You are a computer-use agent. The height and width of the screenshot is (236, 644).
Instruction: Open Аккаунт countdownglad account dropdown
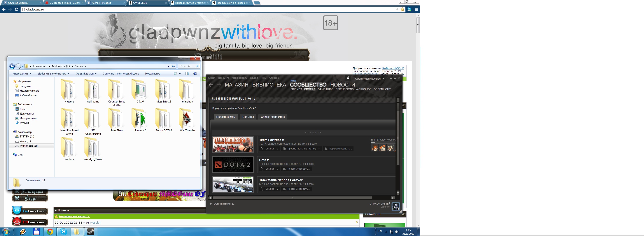tap(369, 79)
